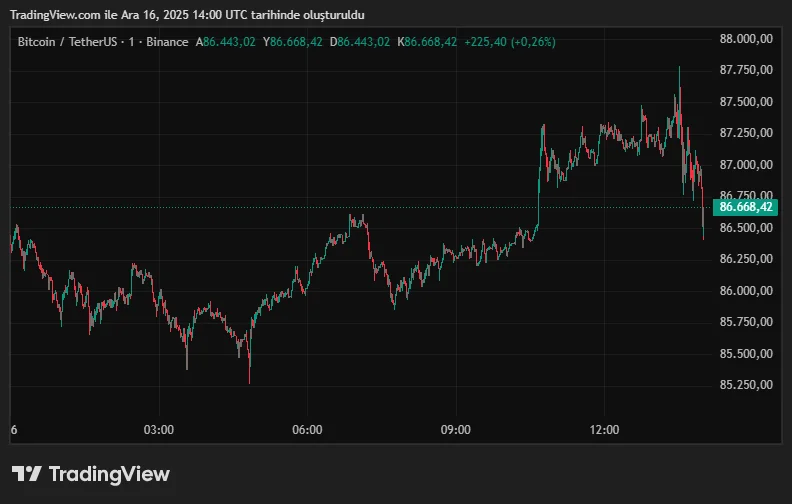Screen dimensions: 792x504
Task: Click the +225,40 (+0,26%) change indicator
Action: (510, 42)
